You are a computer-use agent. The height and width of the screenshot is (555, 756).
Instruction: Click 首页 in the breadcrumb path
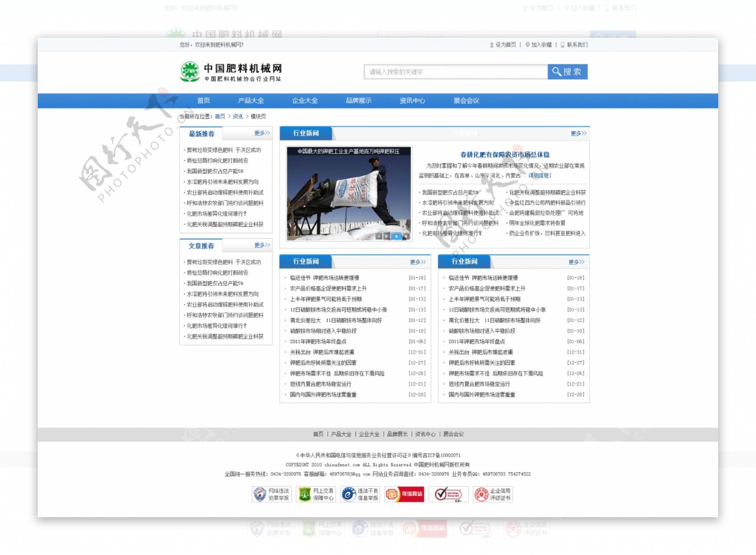[220, 117]
